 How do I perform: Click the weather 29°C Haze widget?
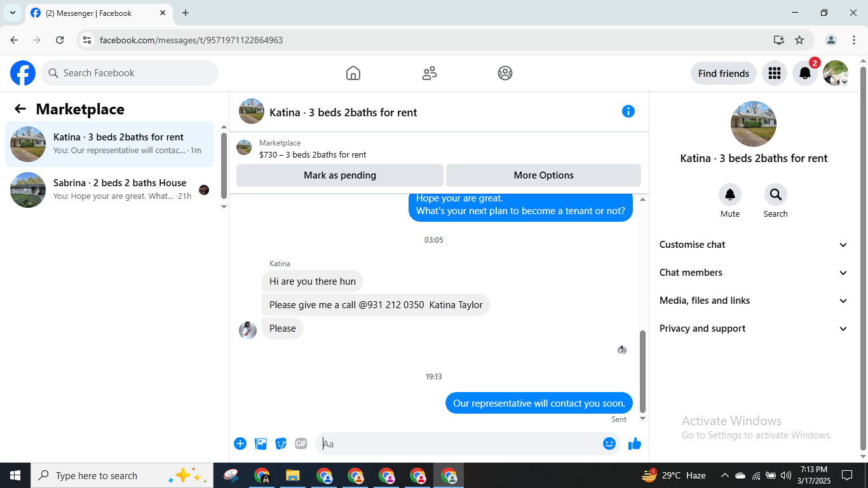674,475
